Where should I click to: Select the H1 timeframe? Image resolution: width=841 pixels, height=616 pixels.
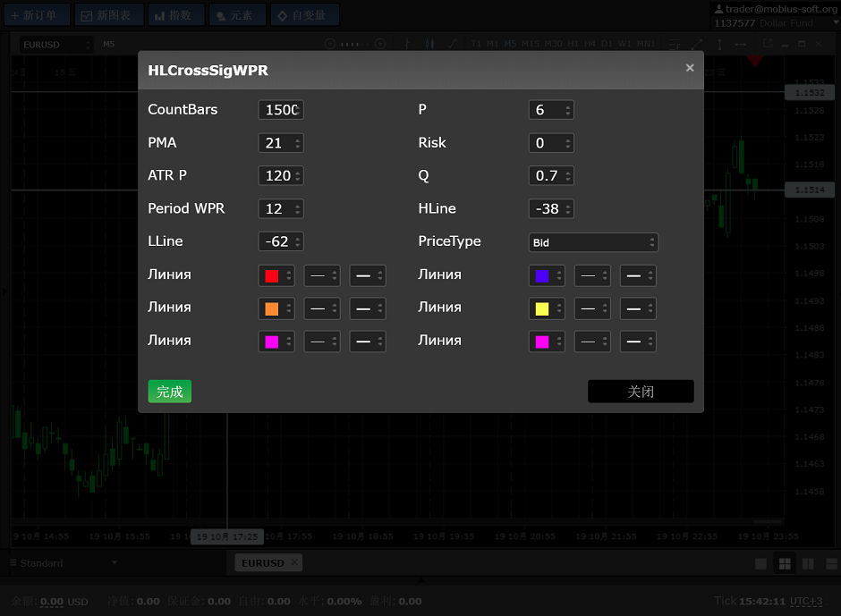tap(573, 44)
